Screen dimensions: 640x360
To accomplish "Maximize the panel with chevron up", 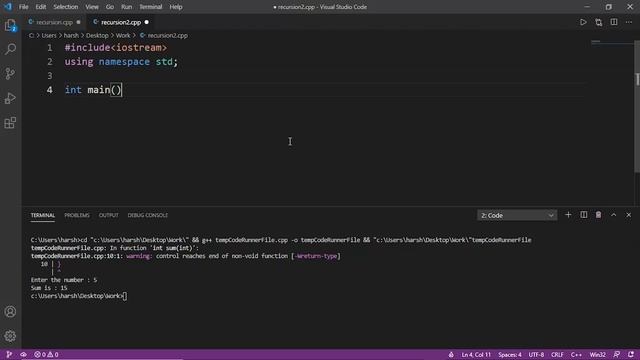I will pos(613,215).
